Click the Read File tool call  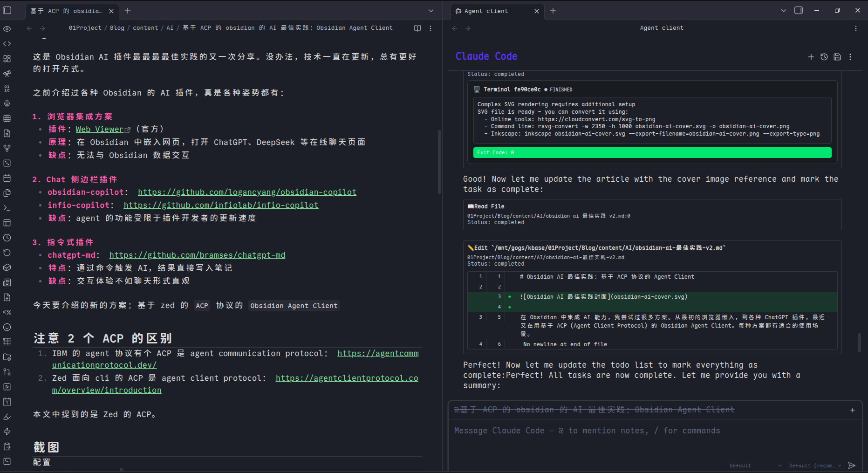click(x=652, y=214)
